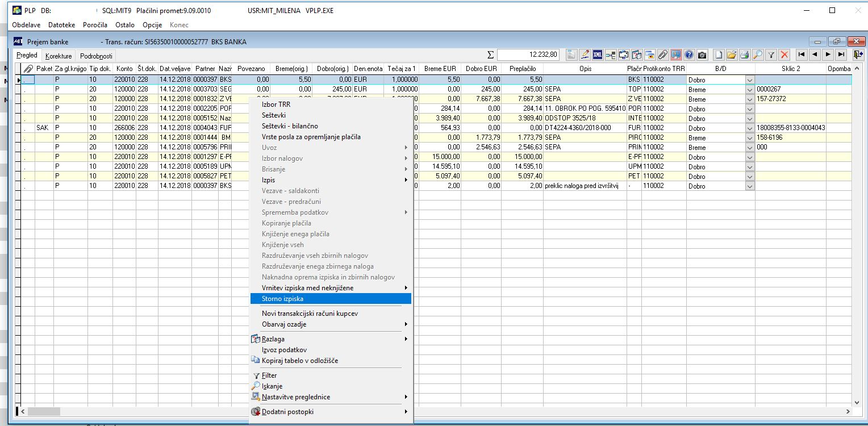Click the red X delete icon
Screen dimensions: 868x426
784,55
